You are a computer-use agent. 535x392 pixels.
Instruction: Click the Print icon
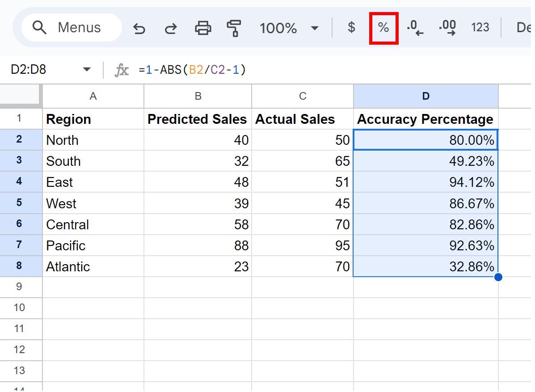(x=203, y=27)
